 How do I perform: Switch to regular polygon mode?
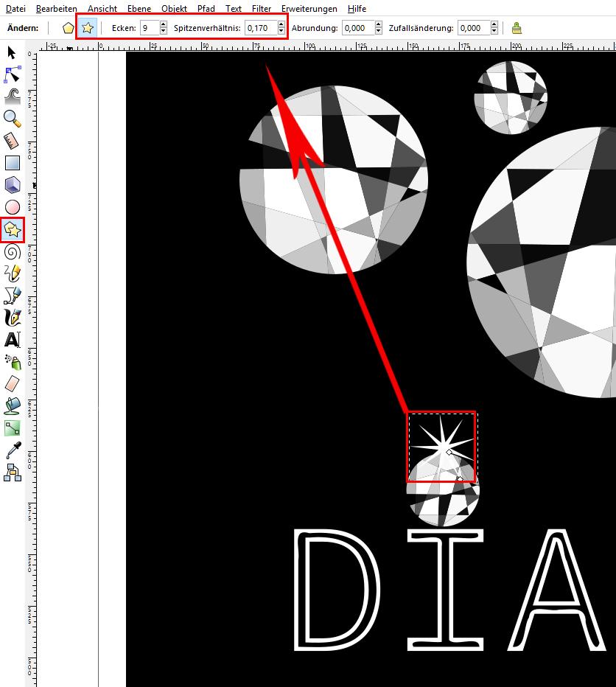68,28
